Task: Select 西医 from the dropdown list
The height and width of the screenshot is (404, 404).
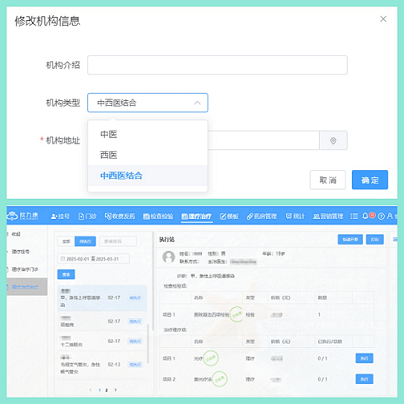Action: [147, 155]
